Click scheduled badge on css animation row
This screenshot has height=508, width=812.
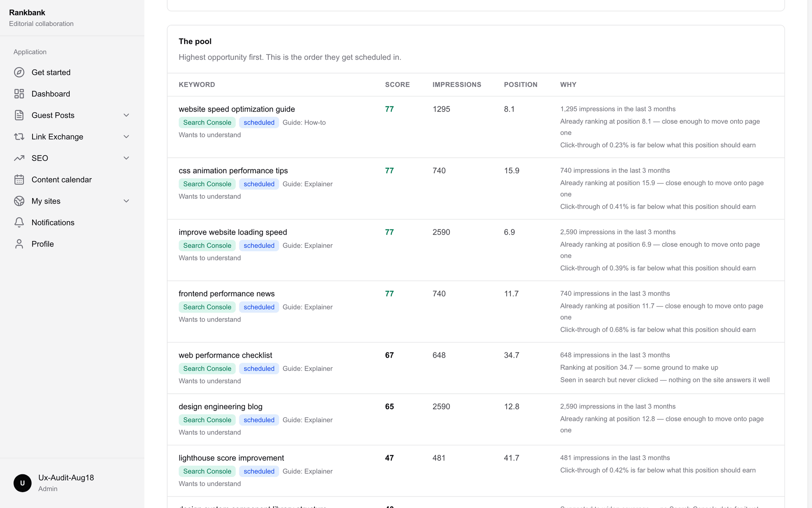coord(259,184)
